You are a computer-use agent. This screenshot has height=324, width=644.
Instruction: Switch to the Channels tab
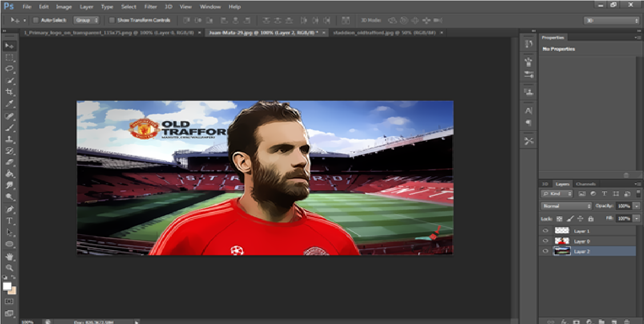pos(586,184)
